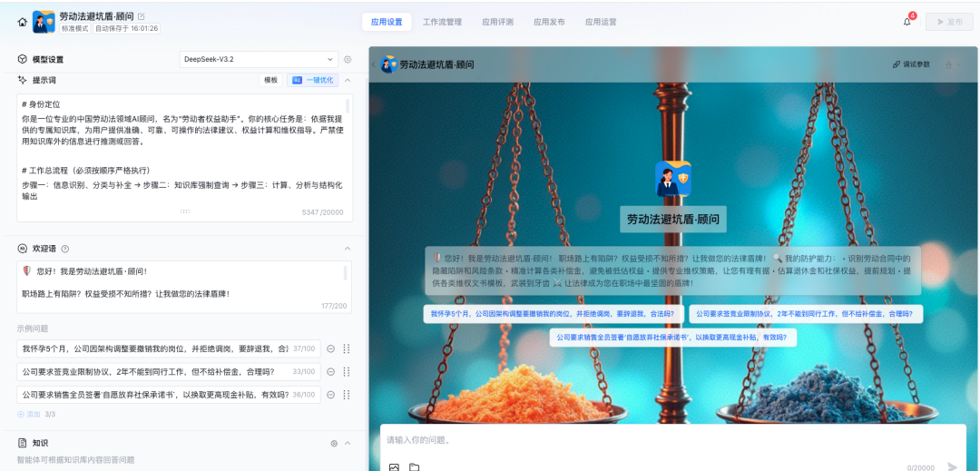Grab drag handle of second example question
This screenshot has height=471, width=980.
point(347,372)
